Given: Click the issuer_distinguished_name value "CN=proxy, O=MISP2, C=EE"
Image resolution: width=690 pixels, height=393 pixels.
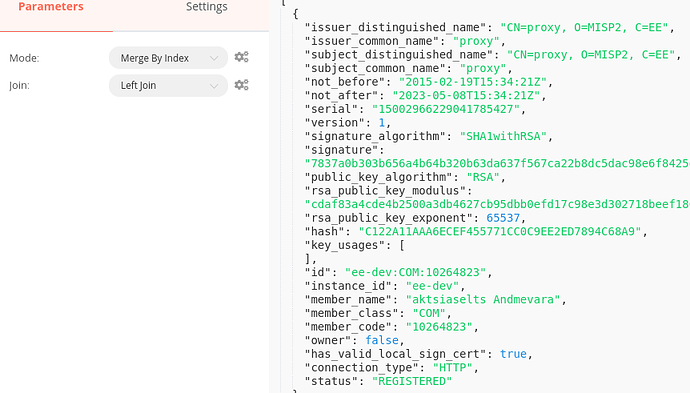Looking at the screenshot, I should [x=584, y=27].
